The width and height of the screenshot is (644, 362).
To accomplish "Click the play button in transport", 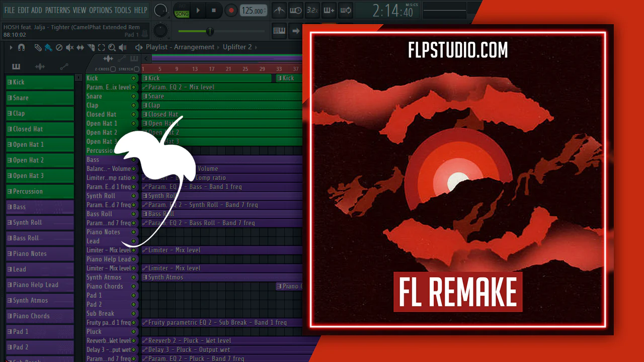I will coord(198,10).
